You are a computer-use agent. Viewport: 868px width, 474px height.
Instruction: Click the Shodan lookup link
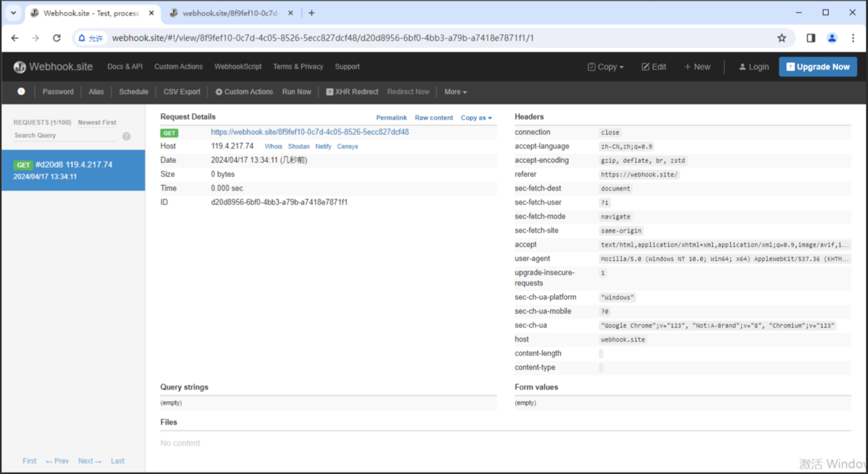tap(299, 146)
